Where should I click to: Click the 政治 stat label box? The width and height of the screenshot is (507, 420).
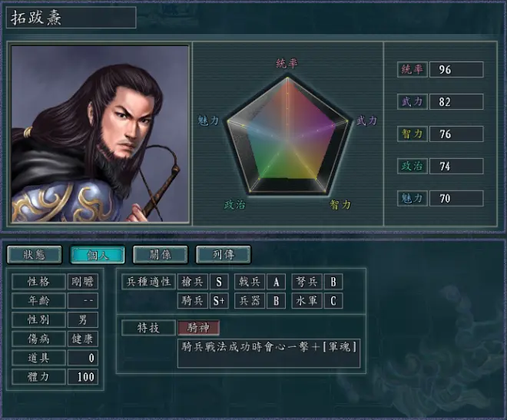click(413, 166)
